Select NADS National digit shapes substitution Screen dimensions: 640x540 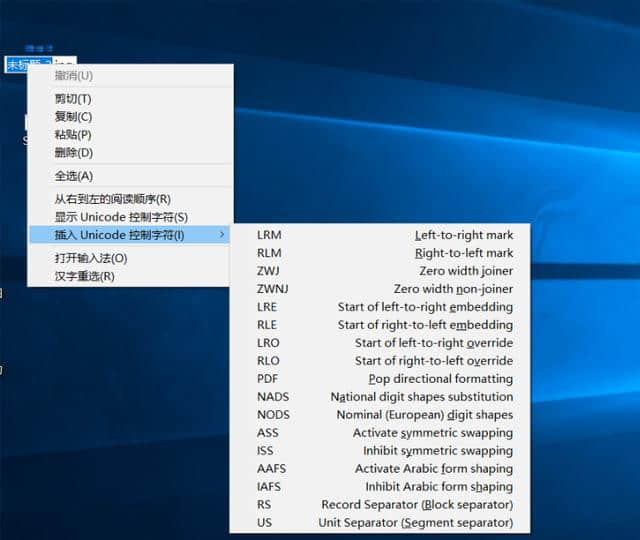(380, 397)
